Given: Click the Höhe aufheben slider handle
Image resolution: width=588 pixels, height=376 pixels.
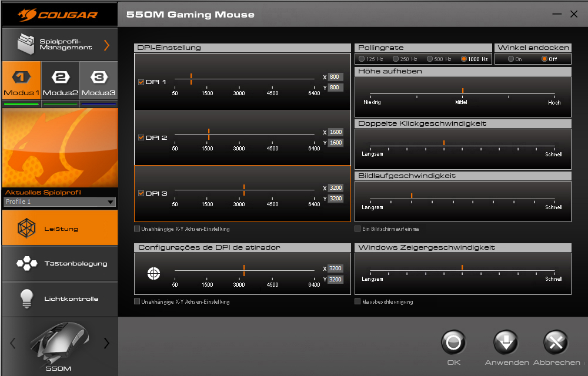Looking at the screenshot, I should click(463, 90).
